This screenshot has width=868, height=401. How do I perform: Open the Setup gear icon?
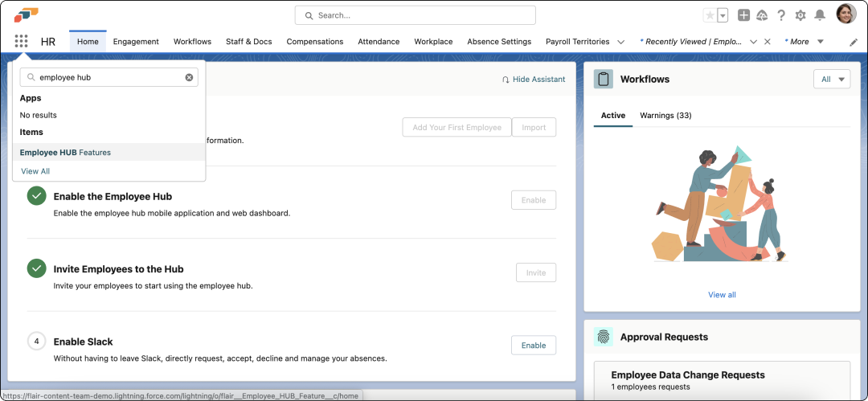point(800,15)
